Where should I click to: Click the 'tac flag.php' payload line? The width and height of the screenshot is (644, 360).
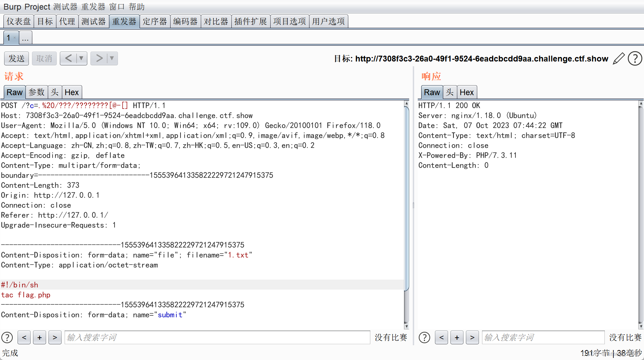(26, 295)
